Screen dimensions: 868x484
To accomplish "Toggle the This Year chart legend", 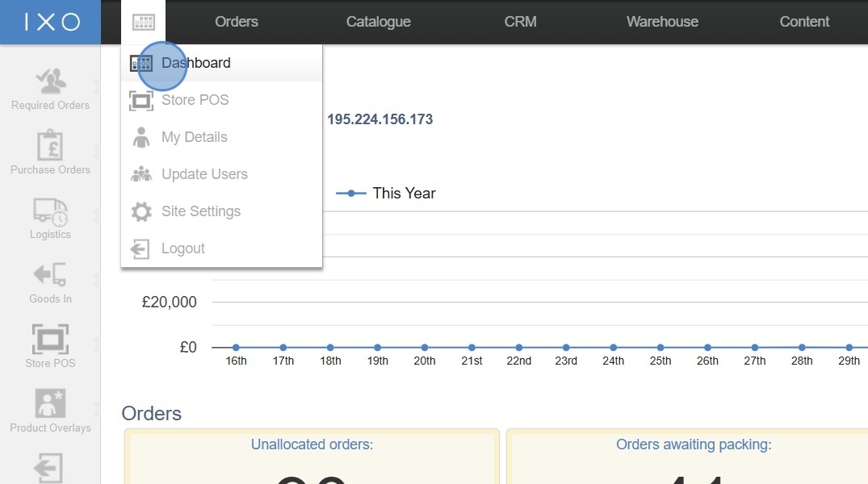I will [386, 193].
